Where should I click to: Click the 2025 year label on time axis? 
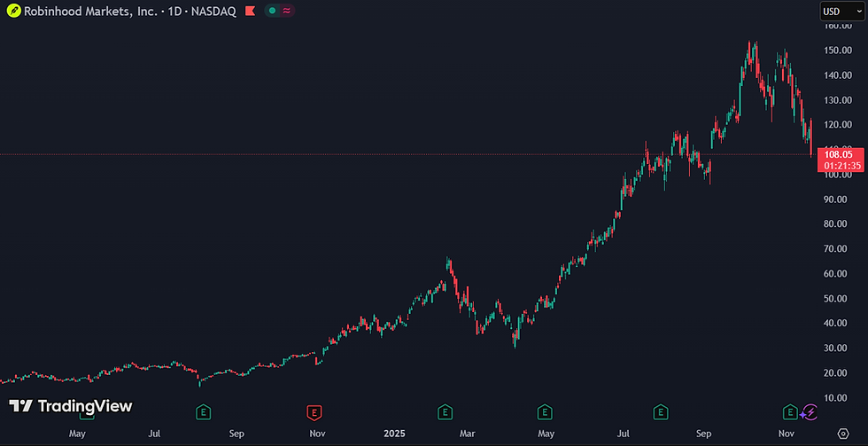(395, 434)
